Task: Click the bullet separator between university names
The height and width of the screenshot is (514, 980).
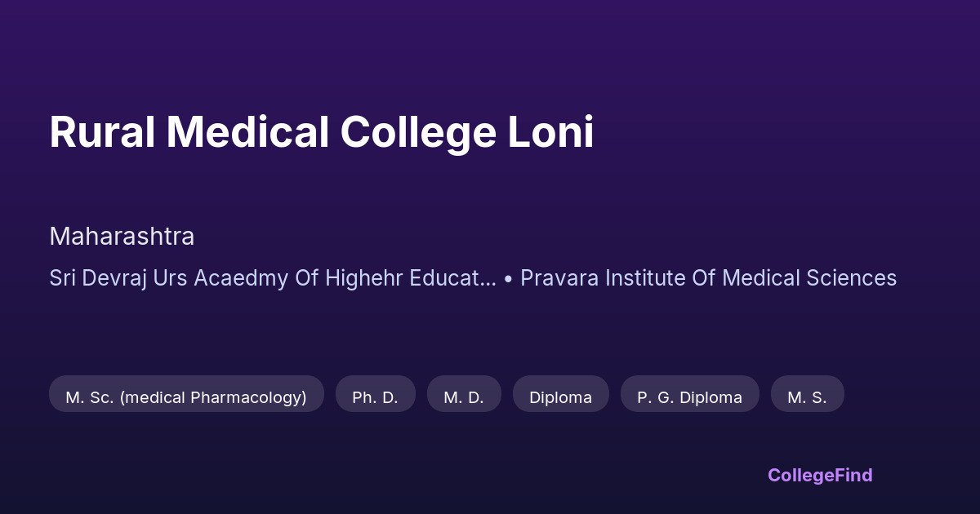Action: (508, 279)
